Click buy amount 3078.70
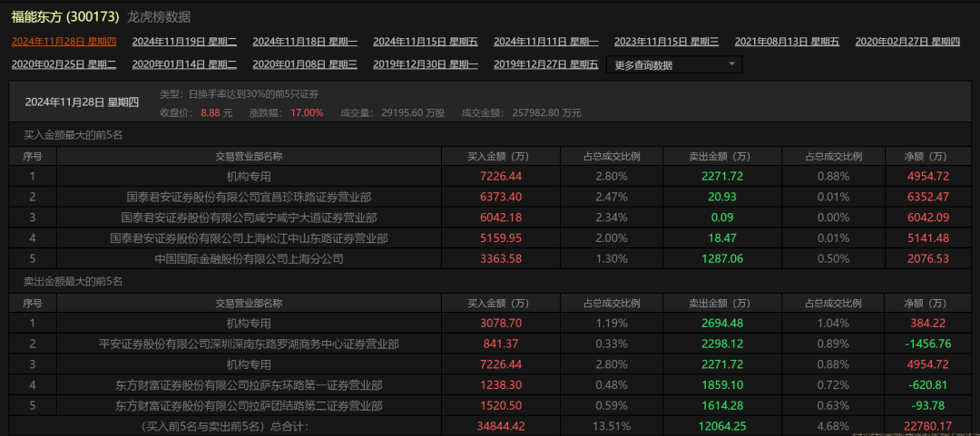Viewport: 980px width, 436px height. (x=501, y=323)
